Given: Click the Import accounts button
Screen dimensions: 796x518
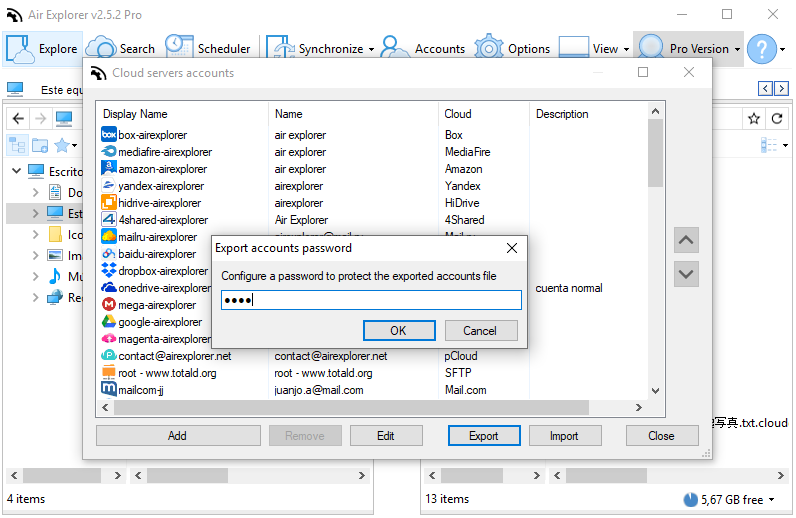Looking at the screenshot, I should coord(565,436).
